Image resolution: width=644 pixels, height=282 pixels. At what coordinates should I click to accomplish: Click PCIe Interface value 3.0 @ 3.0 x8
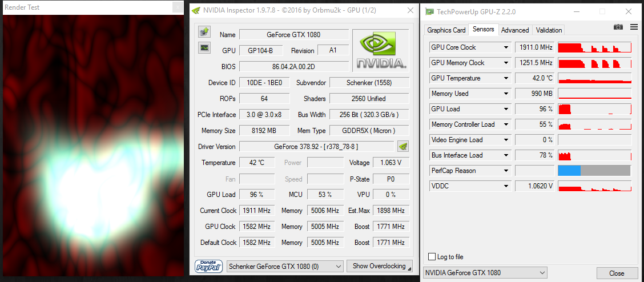point(264,115)
